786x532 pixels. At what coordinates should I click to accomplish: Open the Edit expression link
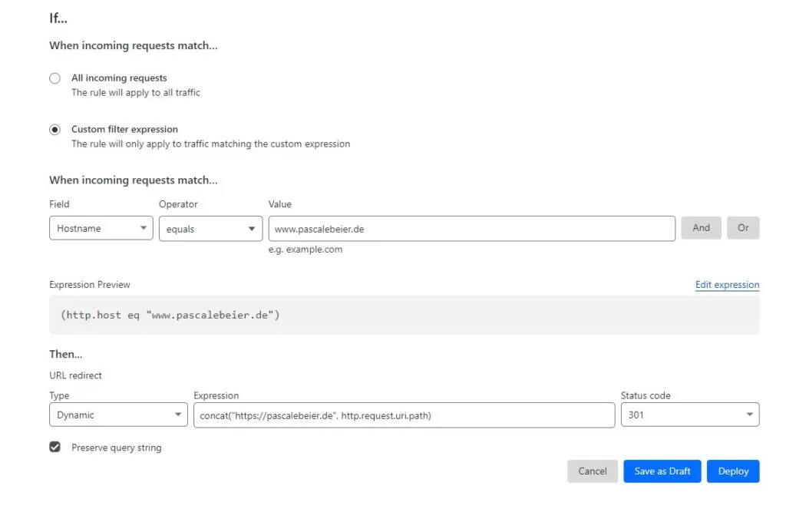(x=727, y=285)
